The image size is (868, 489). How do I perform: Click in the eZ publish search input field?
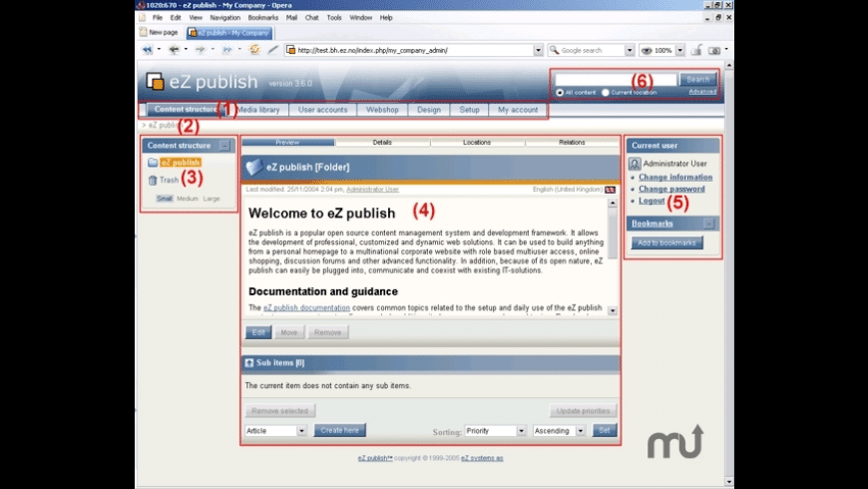[x=616, y=79]
